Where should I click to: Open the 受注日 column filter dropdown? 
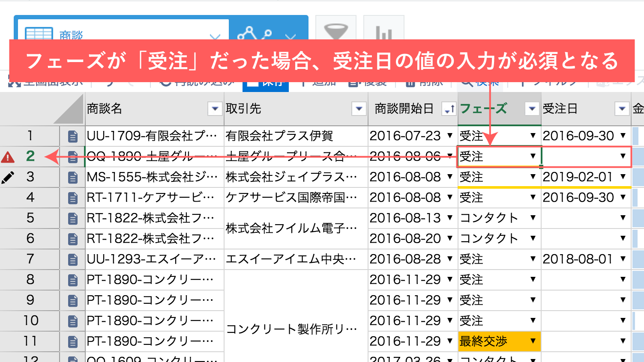[x=622, y=109]
